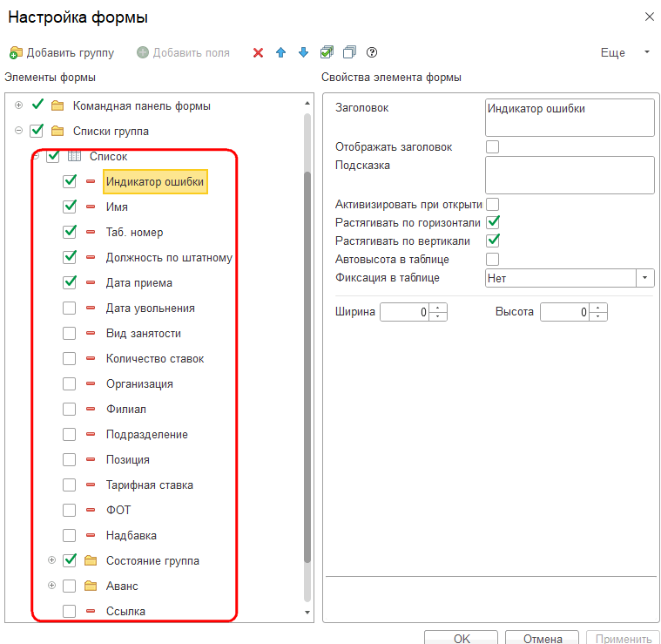Click the check all elements icon
The image size is (661, 644).
327,52
